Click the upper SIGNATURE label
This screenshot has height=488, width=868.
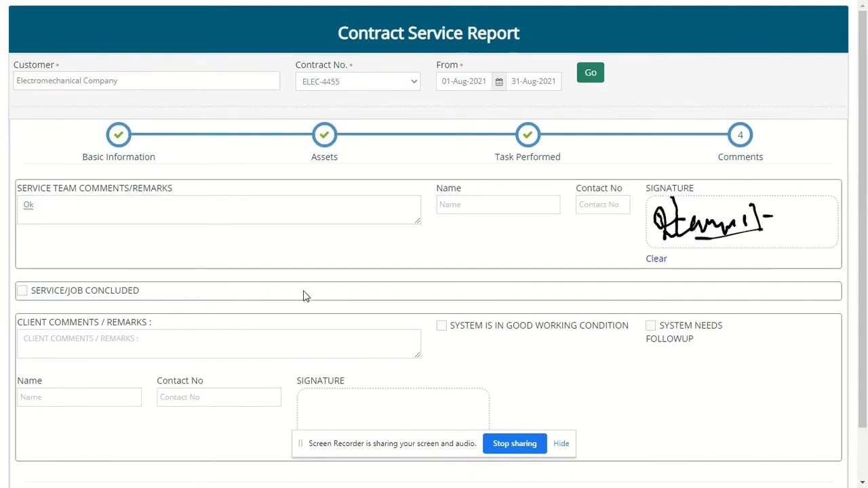tap(669, 188)
